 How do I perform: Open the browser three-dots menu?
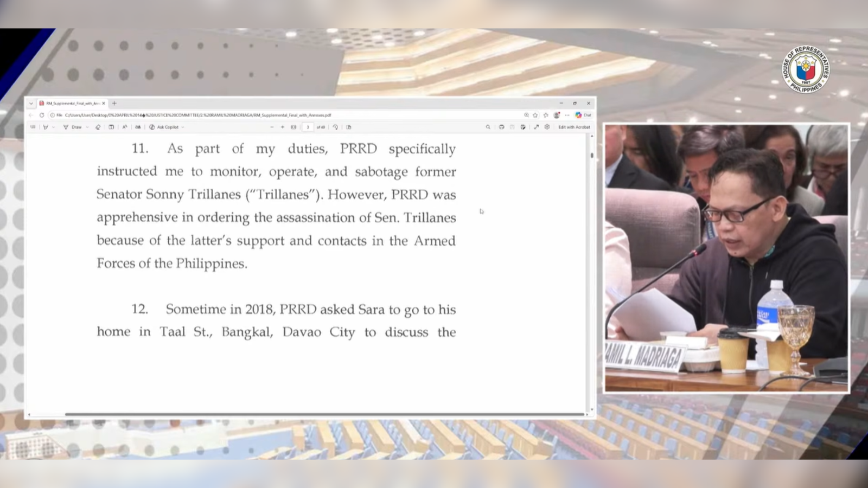point(567,115)
